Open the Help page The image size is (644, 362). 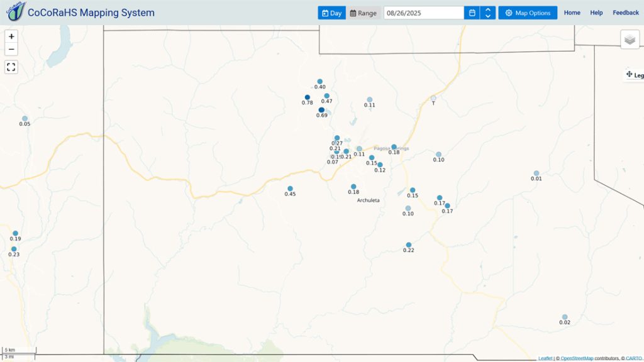tap(596, 13)
